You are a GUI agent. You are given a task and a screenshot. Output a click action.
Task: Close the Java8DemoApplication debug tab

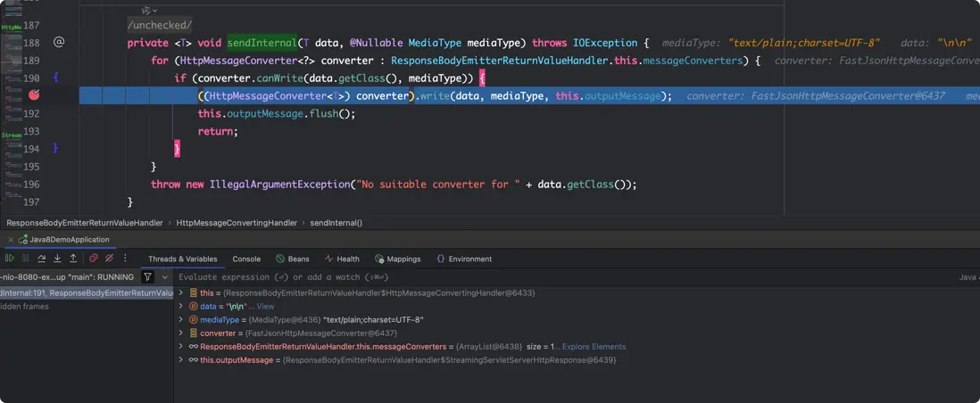coord(10,239)
